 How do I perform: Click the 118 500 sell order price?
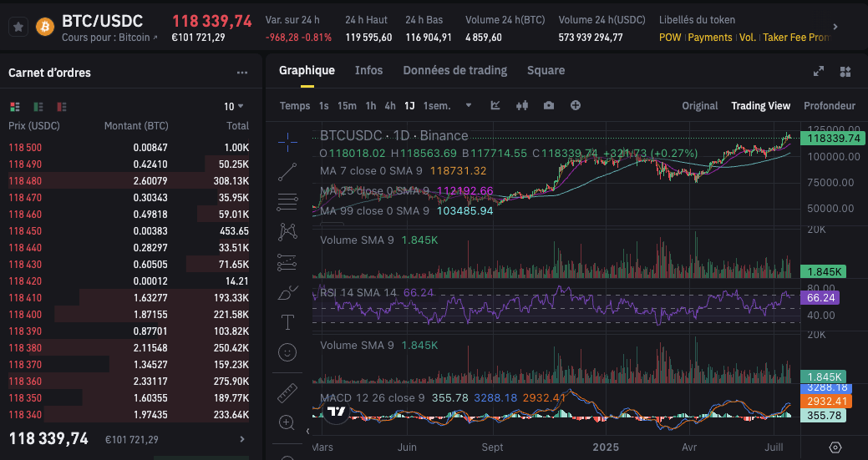click(x=25, y=148)
